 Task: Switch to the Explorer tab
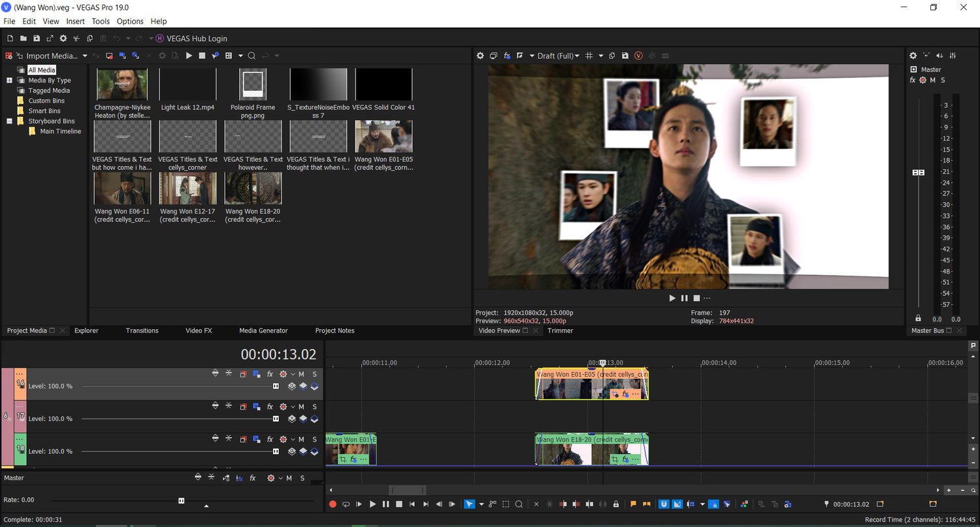86,331
